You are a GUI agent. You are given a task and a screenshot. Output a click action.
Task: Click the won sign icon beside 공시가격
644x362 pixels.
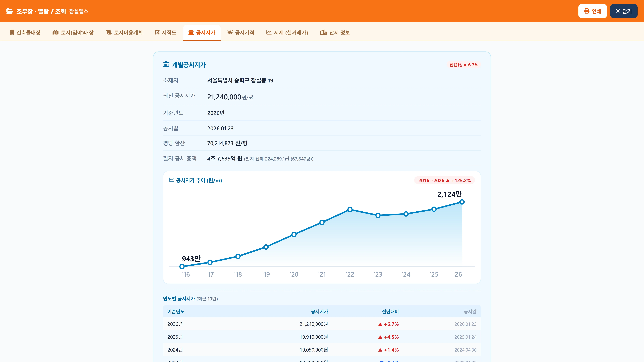pos(230,32)
